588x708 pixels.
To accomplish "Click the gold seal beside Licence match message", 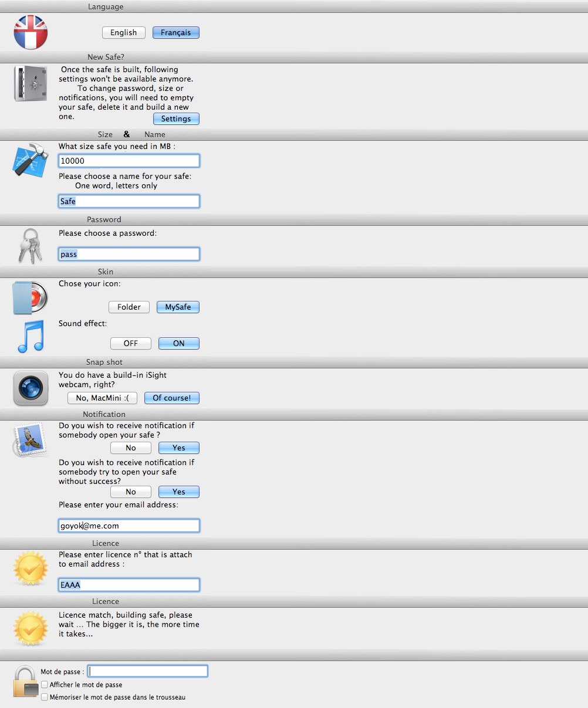I will pos(31,629).
